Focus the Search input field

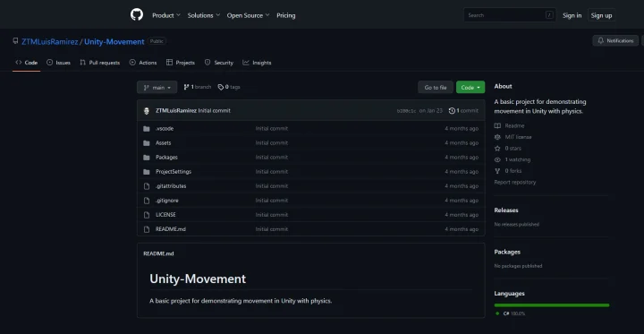coord(510,15)
